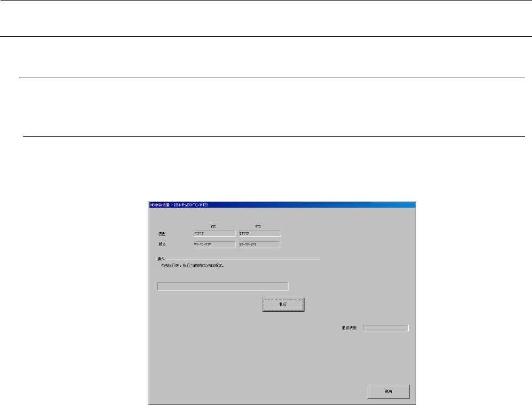
Task: Click the 模型 row label
Action: pyautogui.click(x=162, y=234)
